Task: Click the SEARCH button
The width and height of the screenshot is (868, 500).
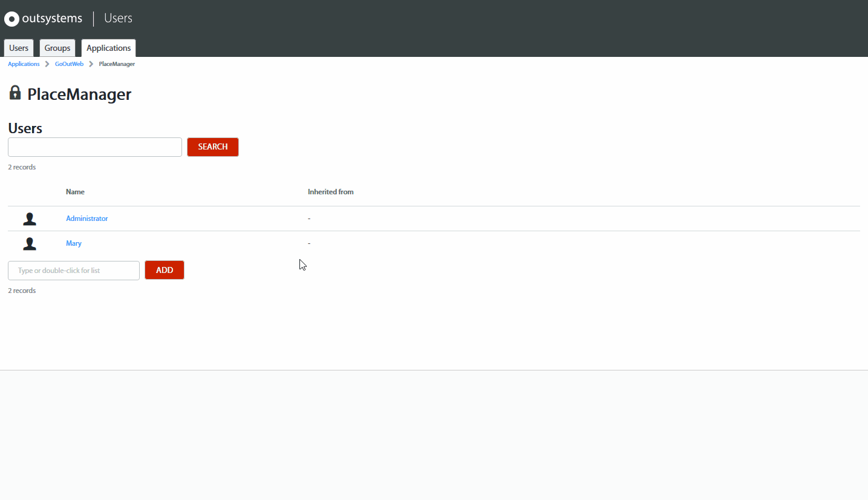Action: [212, 146]
